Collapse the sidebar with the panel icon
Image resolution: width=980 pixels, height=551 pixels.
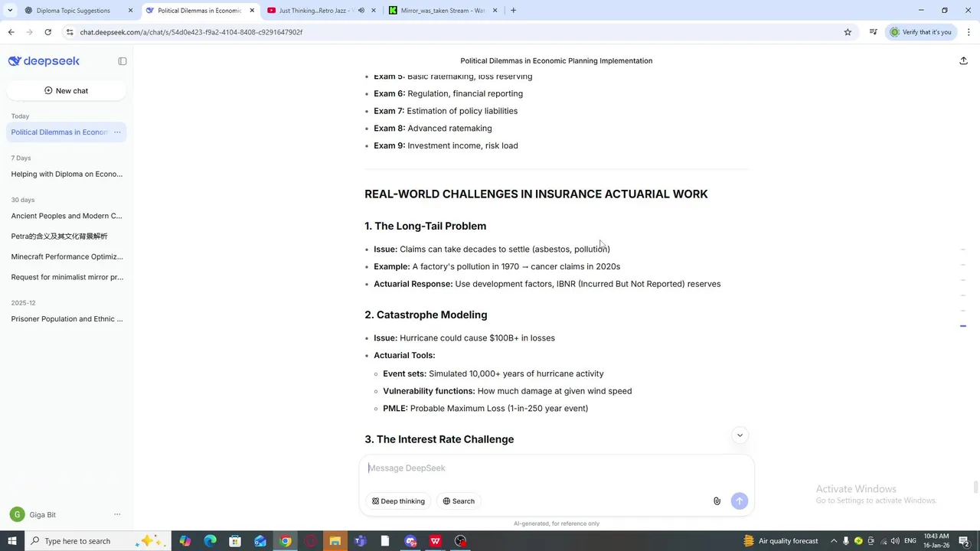click(x=122, y=61)
